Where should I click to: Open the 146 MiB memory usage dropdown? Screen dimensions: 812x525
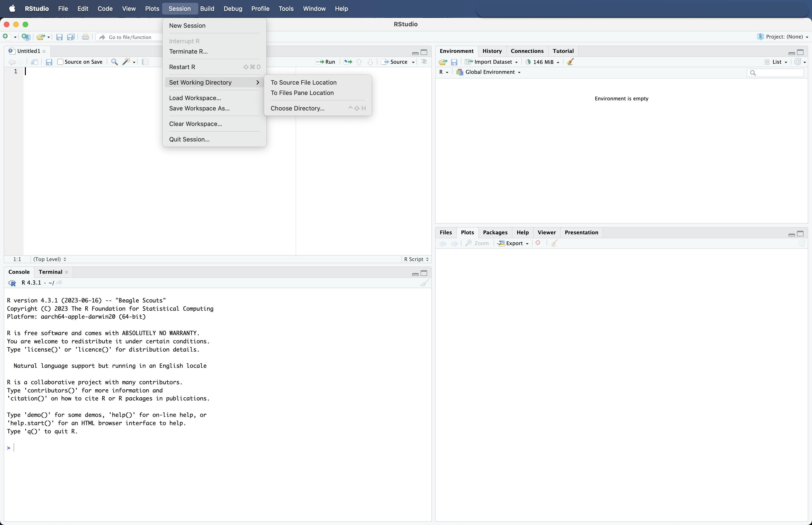(543, 62)
